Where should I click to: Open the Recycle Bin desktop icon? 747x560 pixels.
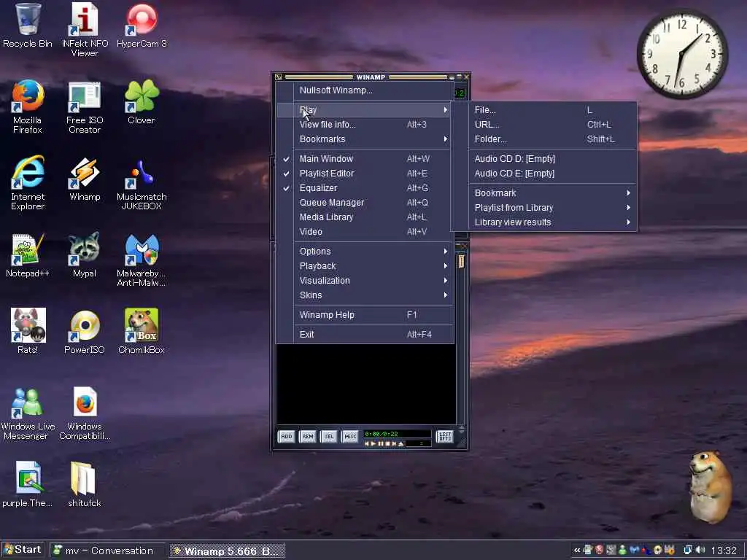point(28,26)
